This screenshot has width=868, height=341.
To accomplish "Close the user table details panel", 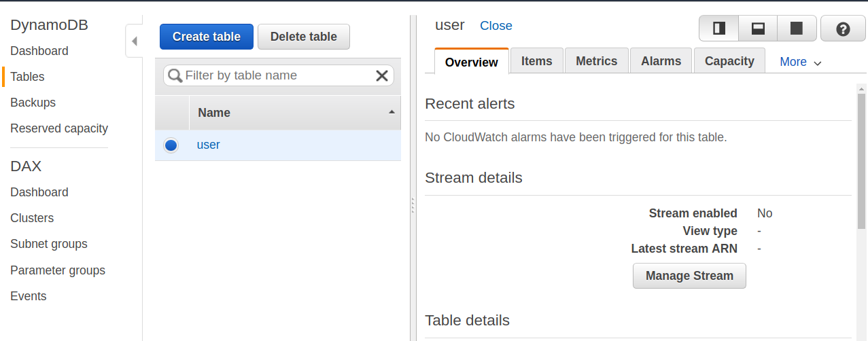I will tap(496, 26).
